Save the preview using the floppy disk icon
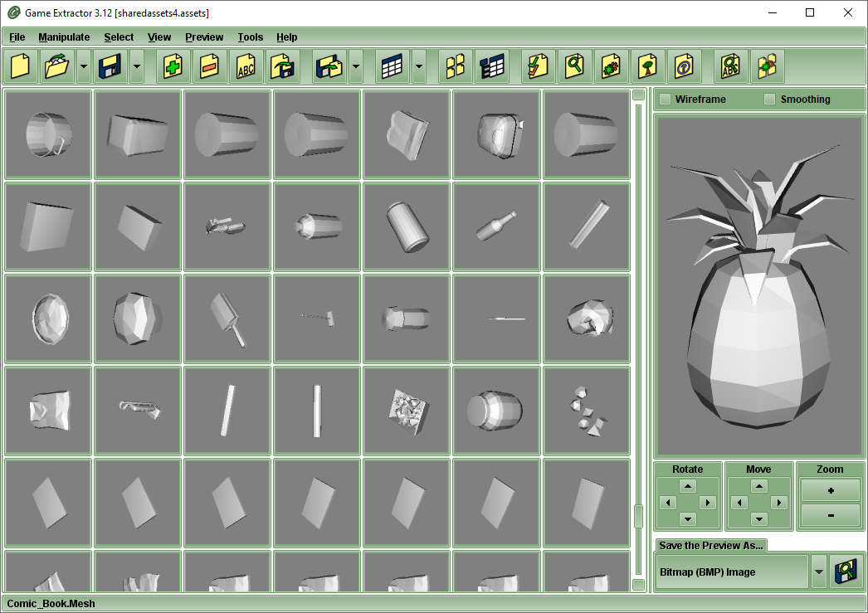 click(846, 572)
